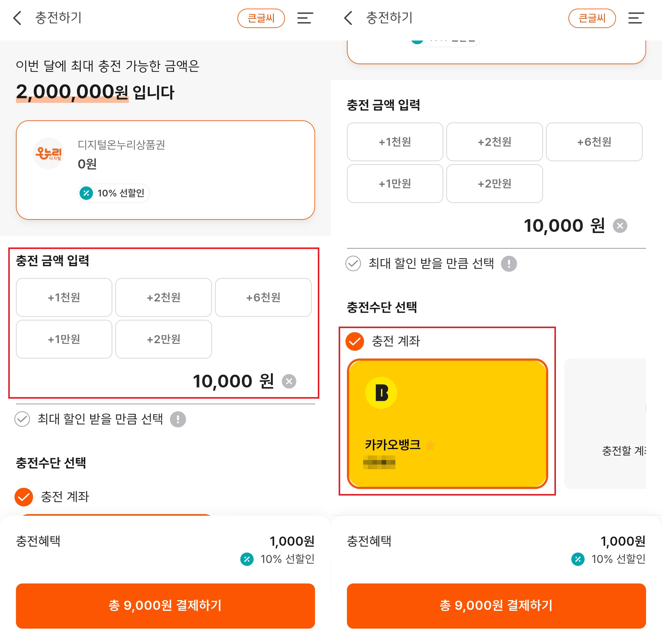
Task: Open hamburger menu on left screen
Action: click(x=305, y=18)
